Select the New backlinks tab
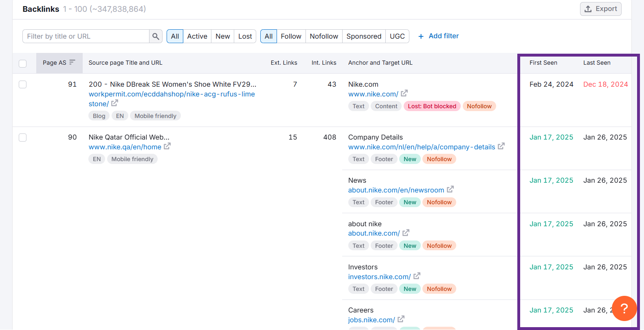The width and height of the screenshot is (644, 330). tap(223, 36)
